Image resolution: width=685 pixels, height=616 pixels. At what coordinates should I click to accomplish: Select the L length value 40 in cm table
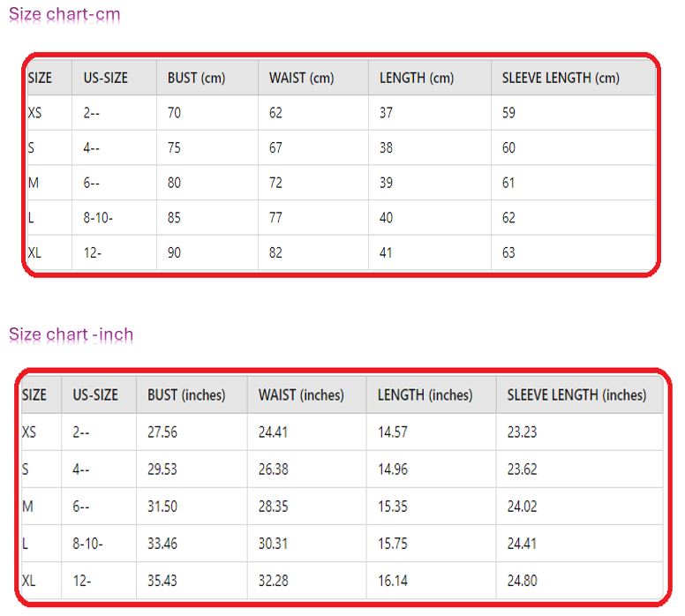coord(386,218)
